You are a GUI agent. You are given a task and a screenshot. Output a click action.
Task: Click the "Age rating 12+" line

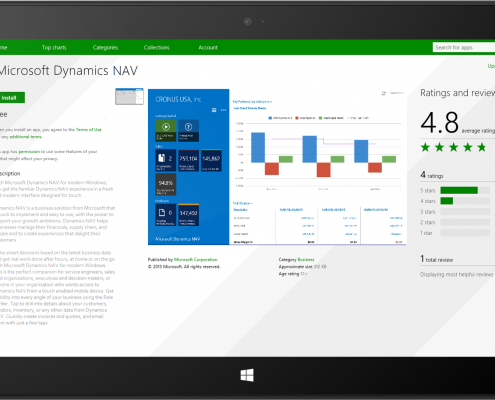[293, 274]
